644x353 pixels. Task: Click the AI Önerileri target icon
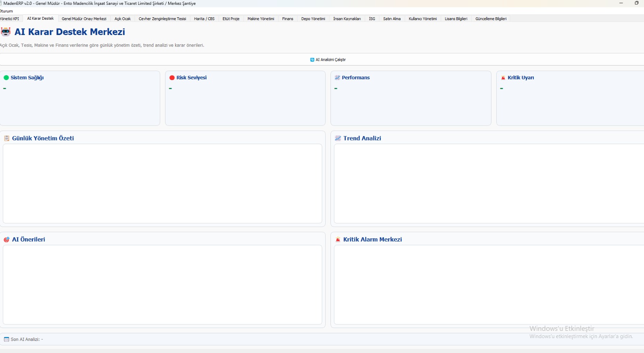point(6,239)
